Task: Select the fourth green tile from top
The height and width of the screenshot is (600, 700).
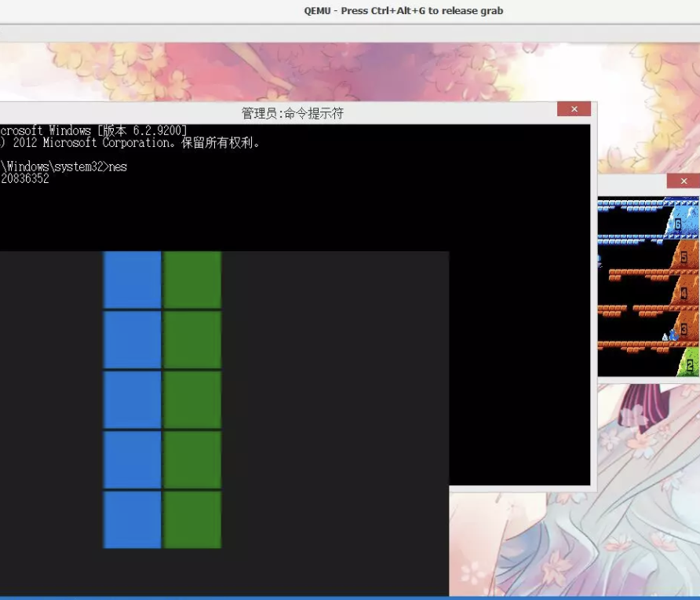Action: (193, 459)
